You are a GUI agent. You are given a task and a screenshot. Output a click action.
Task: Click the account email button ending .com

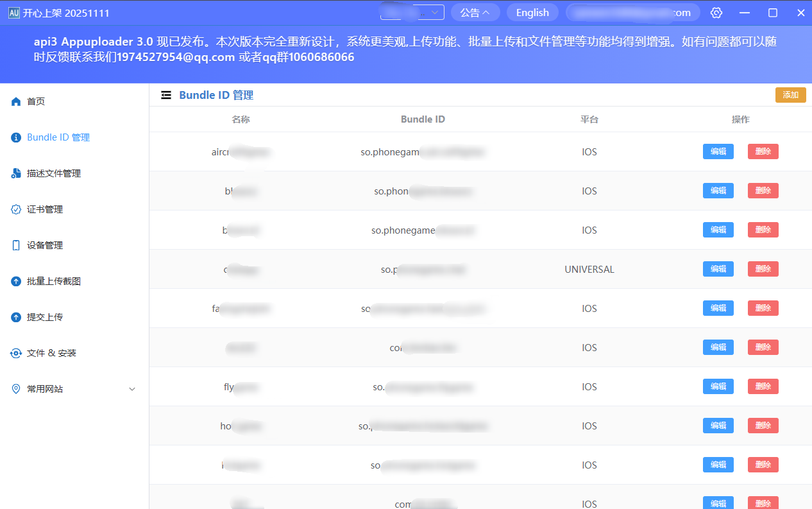tap(633, 13)
